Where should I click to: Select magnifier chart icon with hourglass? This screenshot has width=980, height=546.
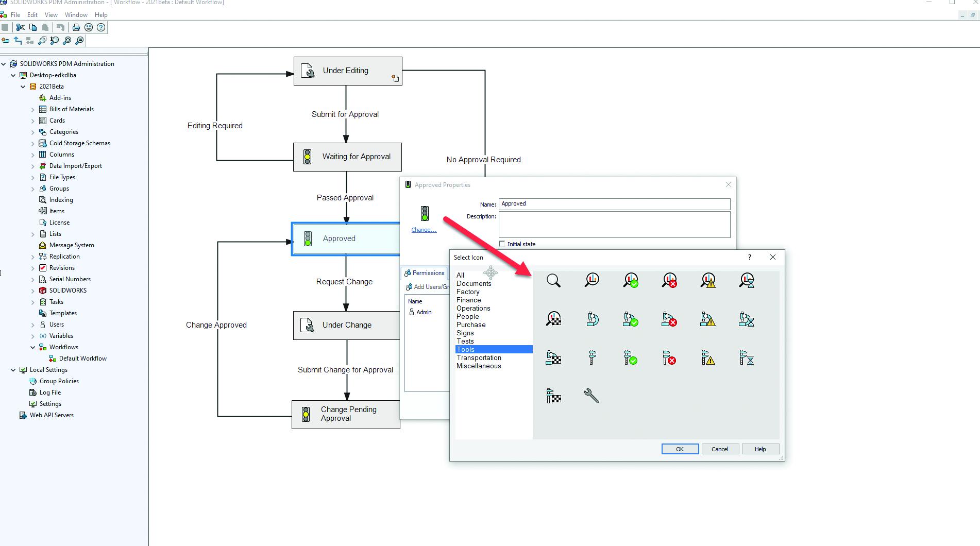click(x=747, y=280)
